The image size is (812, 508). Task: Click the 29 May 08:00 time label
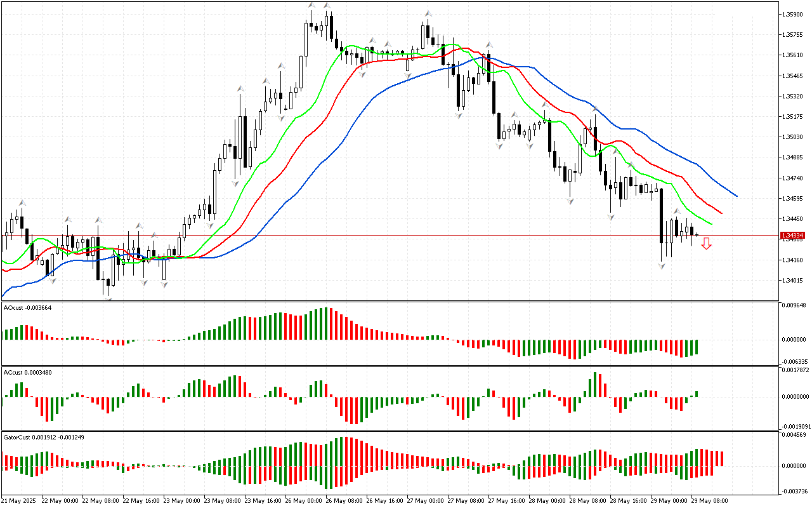[x=710, y=500]
